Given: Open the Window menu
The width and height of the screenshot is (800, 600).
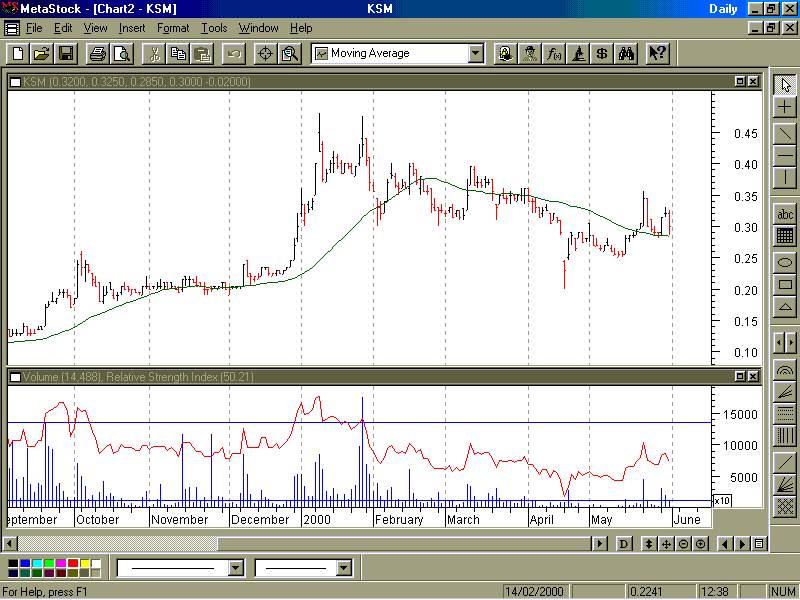Looking at the screenshot, I should (x=259, y=28).
